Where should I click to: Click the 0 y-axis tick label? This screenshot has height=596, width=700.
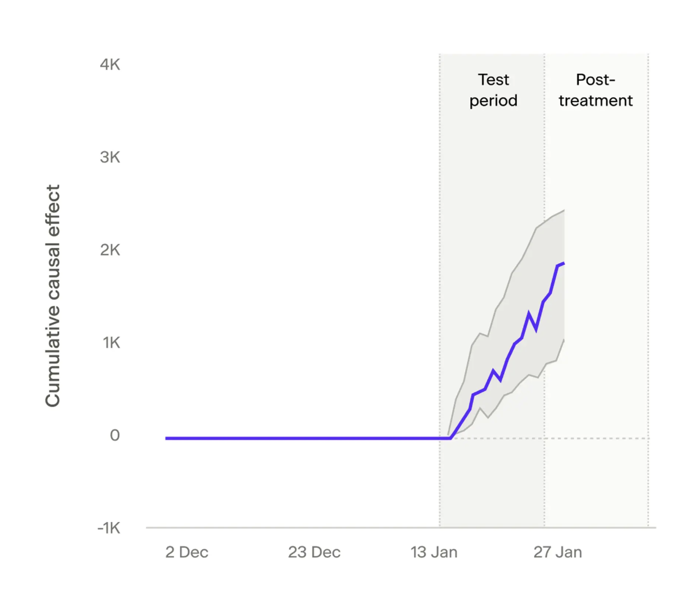[115, 435]
